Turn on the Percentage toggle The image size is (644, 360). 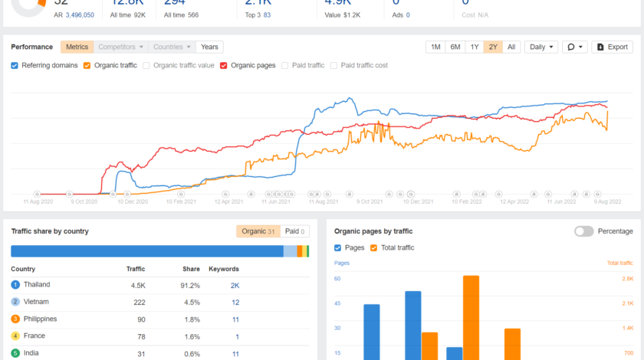tap(583, 231)
